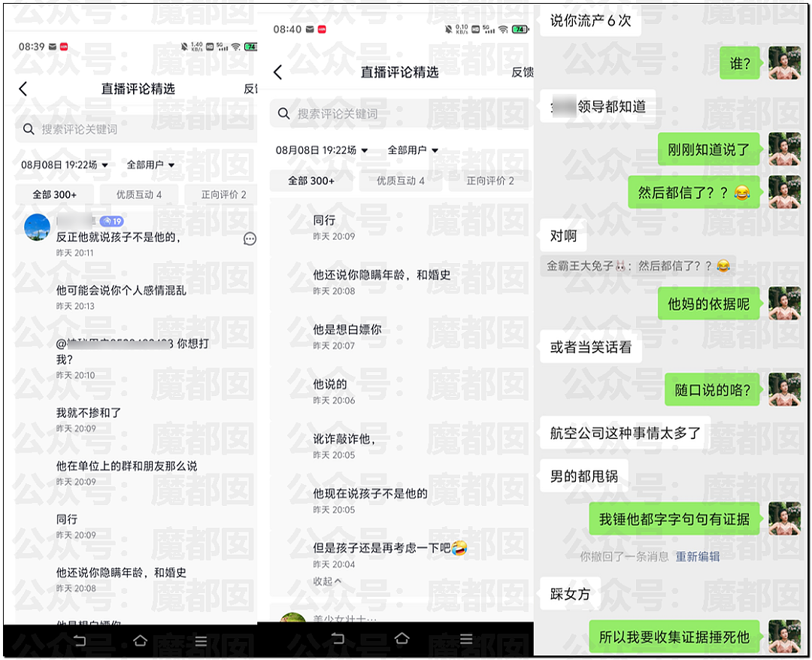Tap back arrow in middle phone screen
Screen dimensions: 812x660
(277, 72)
